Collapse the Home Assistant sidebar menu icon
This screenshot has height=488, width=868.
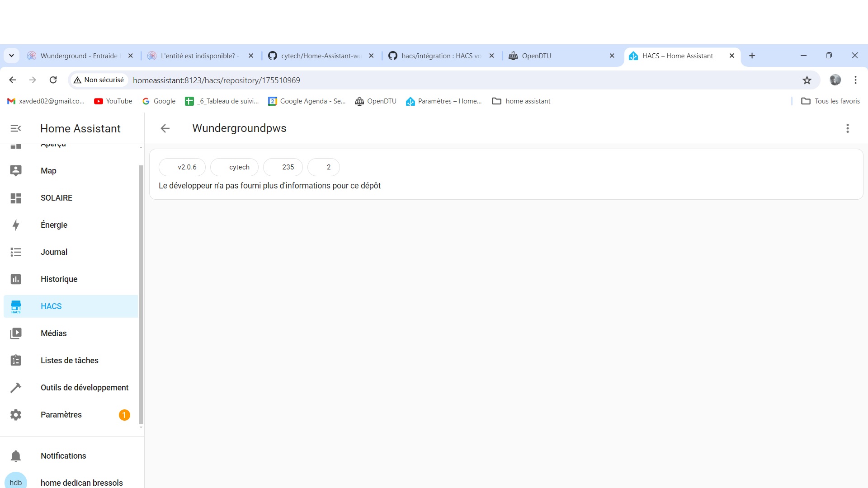(x=16, y=128)
